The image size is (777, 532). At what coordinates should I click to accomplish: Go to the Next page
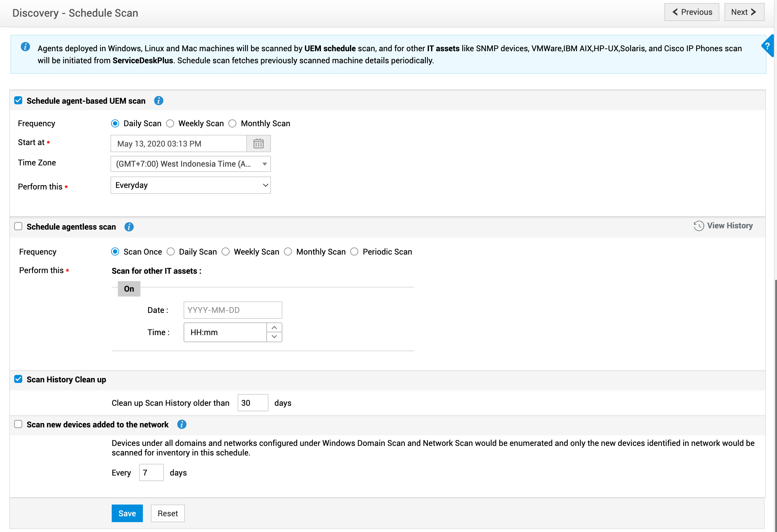744,12
